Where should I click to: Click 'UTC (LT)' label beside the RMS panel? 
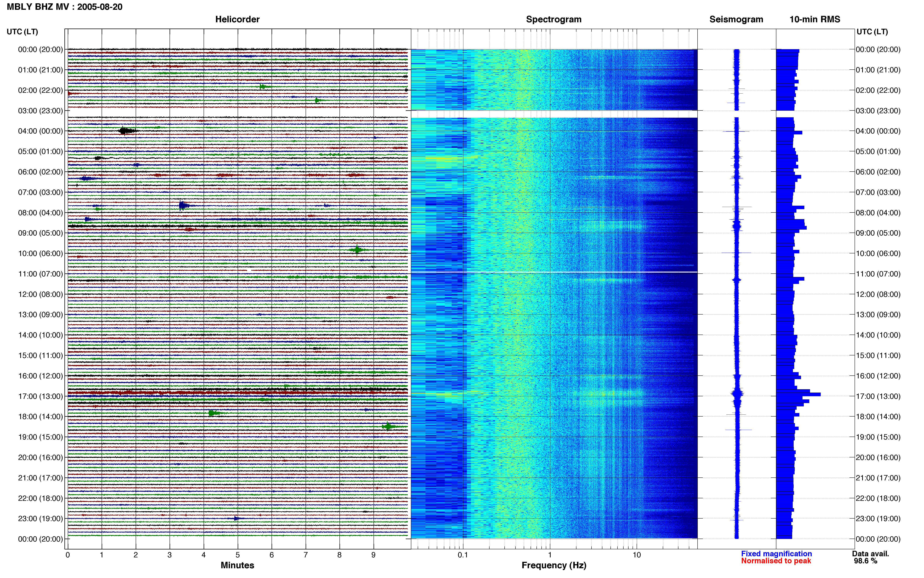[872, 32]
